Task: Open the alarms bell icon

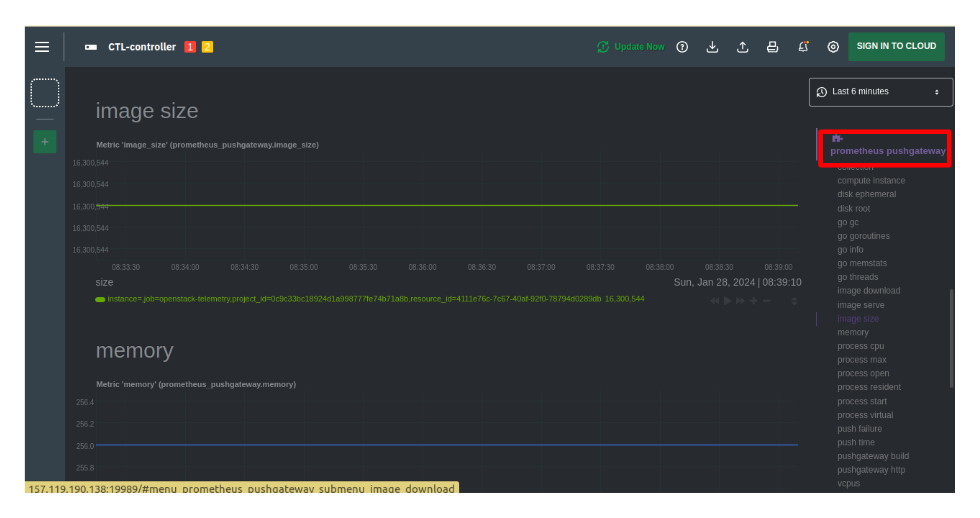Action: [803, 47]
